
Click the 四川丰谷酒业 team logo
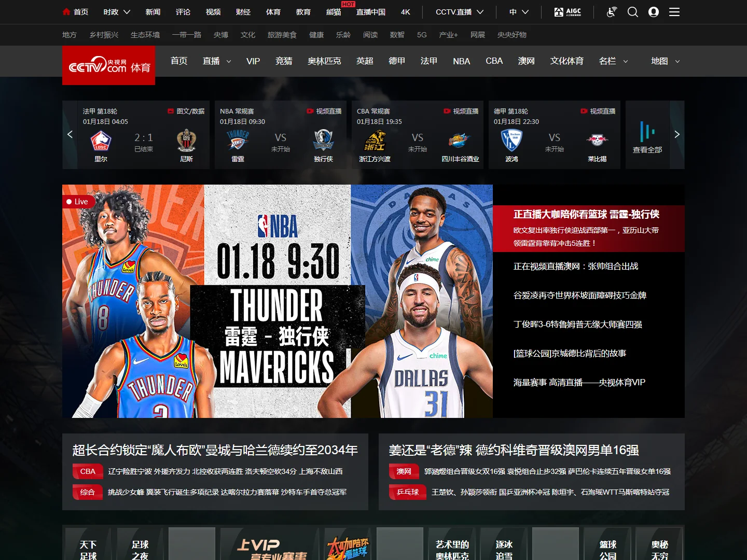pos(460,140)
